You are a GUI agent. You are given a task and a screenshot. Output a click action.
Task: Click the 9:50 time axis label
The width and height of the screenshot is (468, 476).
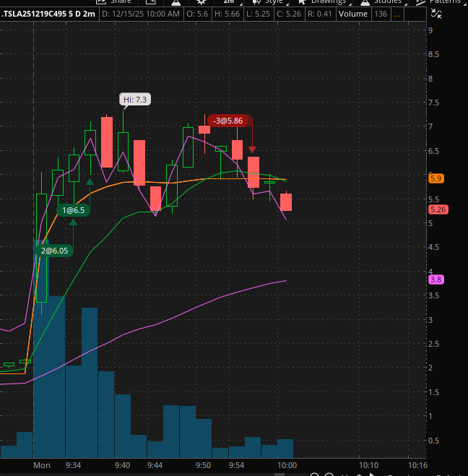pyautogui.click(x=203, y=465)
